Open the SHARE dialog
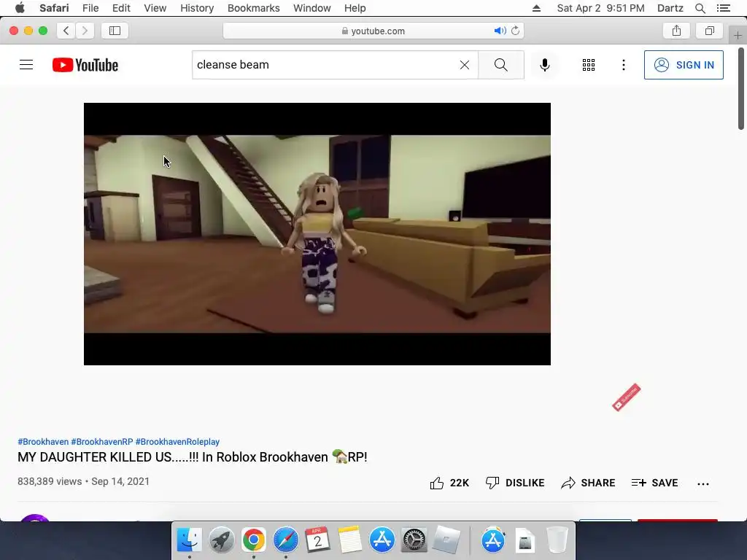747x560 pixels. pyautogui.click(x=588, y=483)
